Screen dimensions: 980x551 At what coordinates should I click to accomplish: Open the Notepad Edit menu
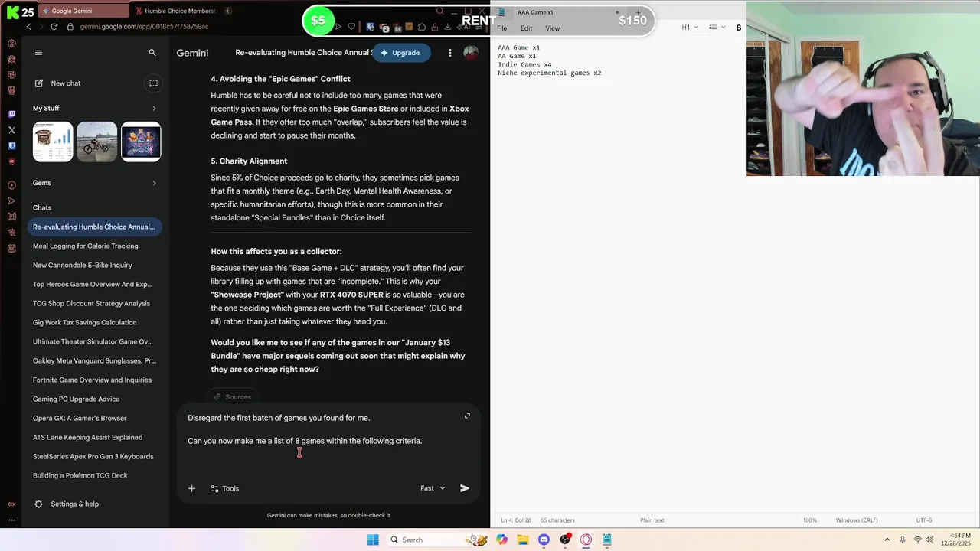pyautogui.click(x=527, y=28)
